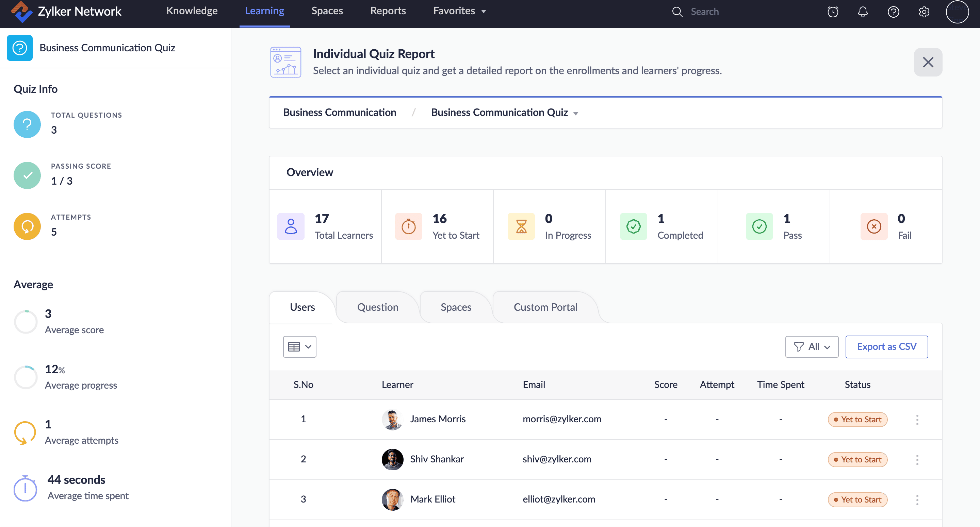980x527 pixels.
Task: Close the Individual Quiz Report panel
Action: point(928,62)
